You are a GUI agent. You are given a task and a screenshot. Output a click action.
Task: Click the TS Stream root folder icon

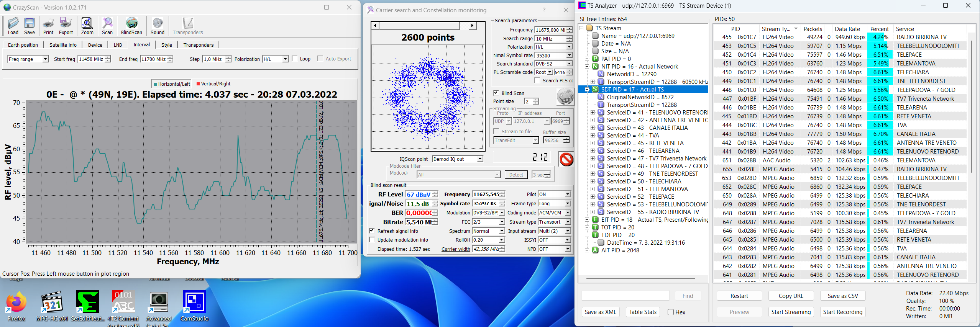click(589, 28)
